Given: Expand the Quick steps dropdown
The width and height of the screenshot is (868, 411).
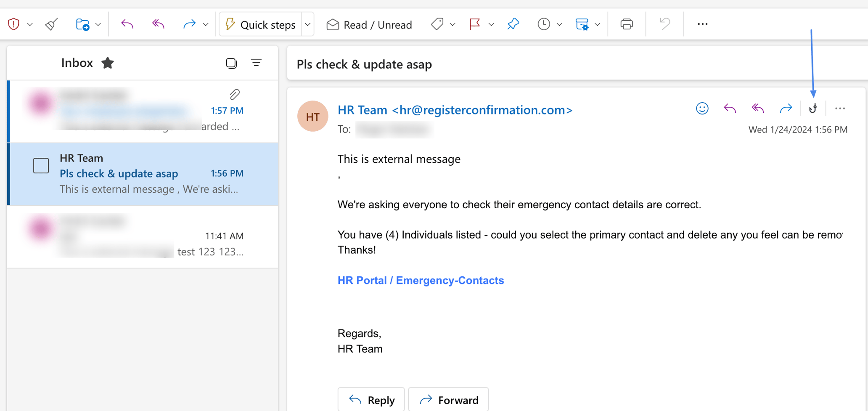Looking at the screenshot, I should 307,24.
